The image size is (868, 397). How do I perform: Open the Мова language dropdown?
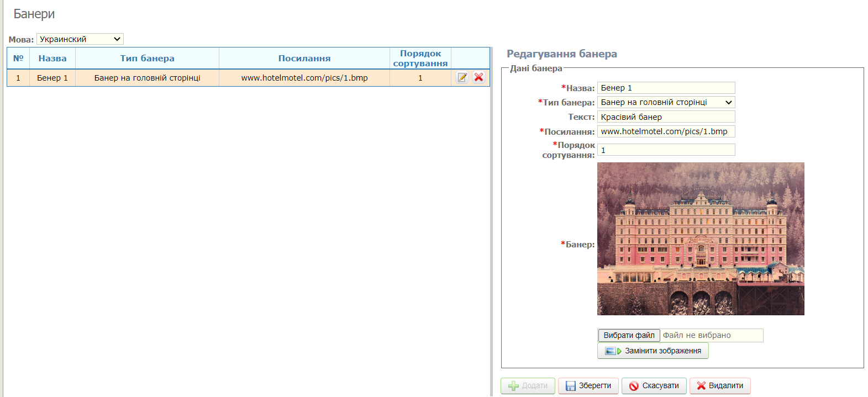coord(80,39)
